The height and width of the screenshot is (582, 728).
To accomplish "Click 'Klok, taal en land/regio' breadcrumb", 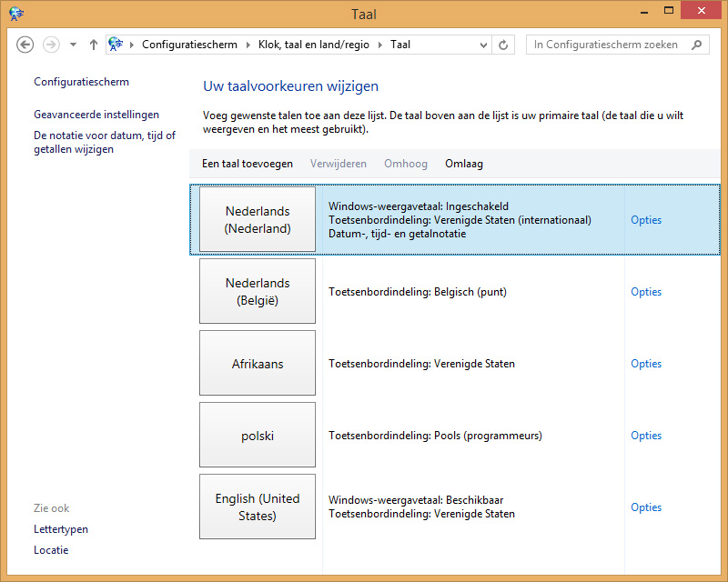I will click(314, 45).
